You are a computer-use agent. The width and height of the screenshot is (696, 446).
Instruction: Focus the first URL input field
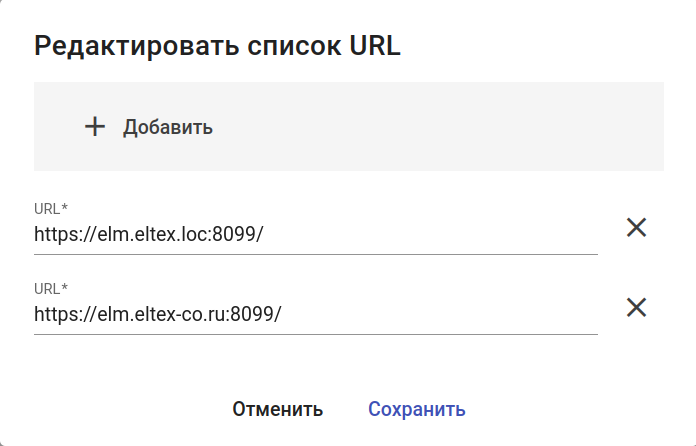click(400, 235)
